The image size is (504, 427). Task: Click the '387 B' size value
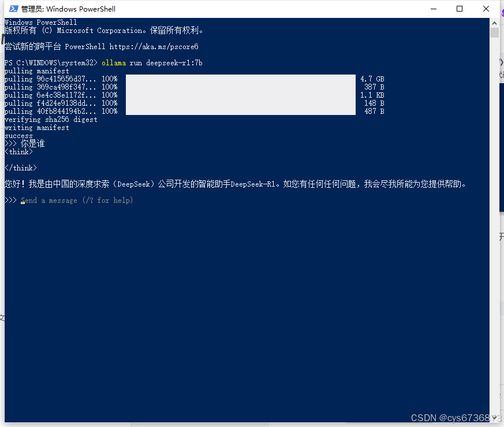pyautogui.click(x=374, y=87)
